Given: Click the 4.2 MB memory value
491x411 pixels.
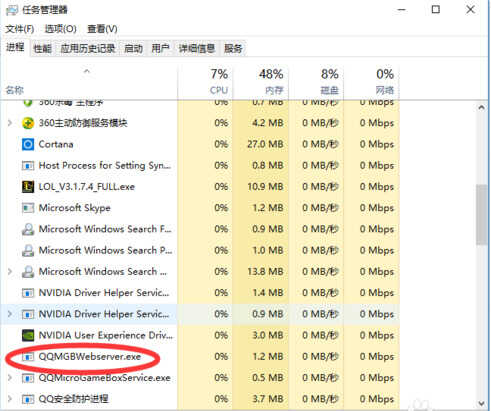Looking at the screenshot, I should pos(268,123).
